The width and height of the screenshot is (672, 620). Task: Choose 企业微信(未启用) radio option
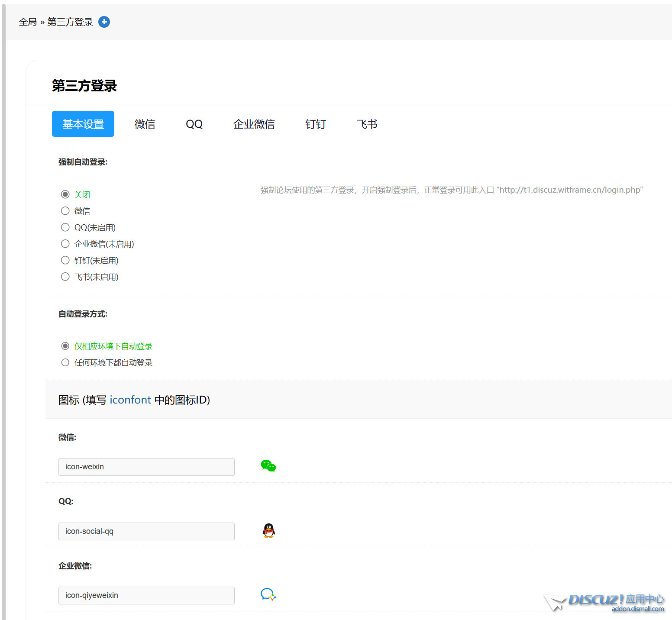point(65,244)
